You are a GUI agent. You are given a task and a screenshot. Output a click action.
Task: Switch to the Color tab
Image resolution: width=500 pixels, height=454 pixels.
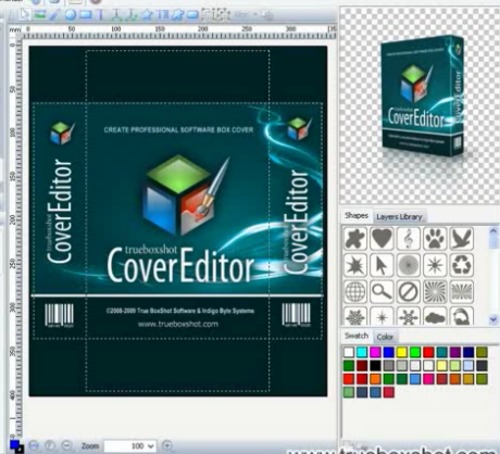[385, 337]
